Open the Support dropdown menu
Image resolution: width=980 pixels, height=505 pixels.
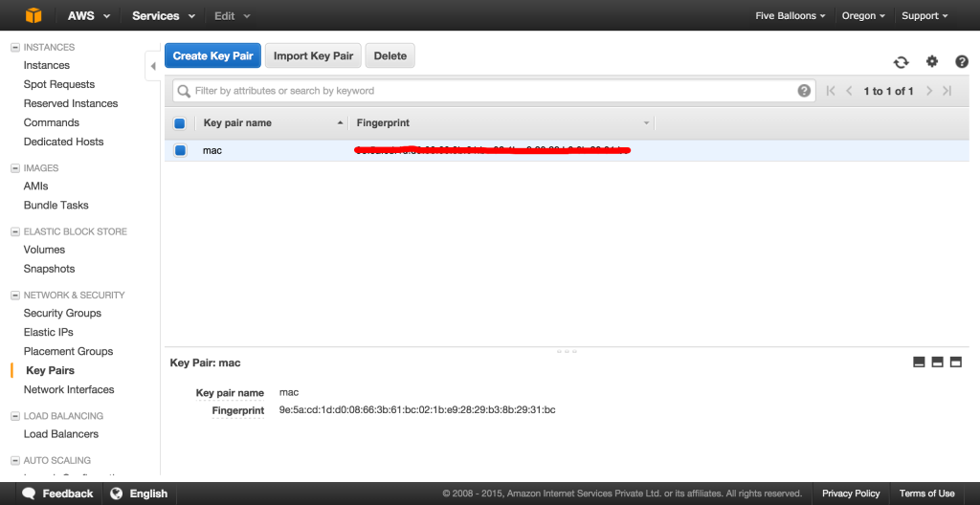click(924, 15)
